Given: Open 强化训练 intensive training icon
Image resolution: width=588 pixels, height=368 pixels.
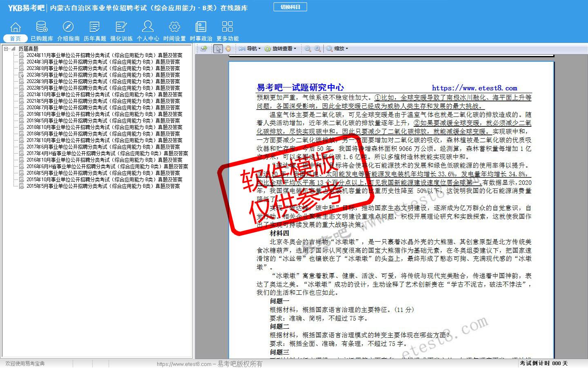Looking at the screenshot, I should [x=121, y=27].
